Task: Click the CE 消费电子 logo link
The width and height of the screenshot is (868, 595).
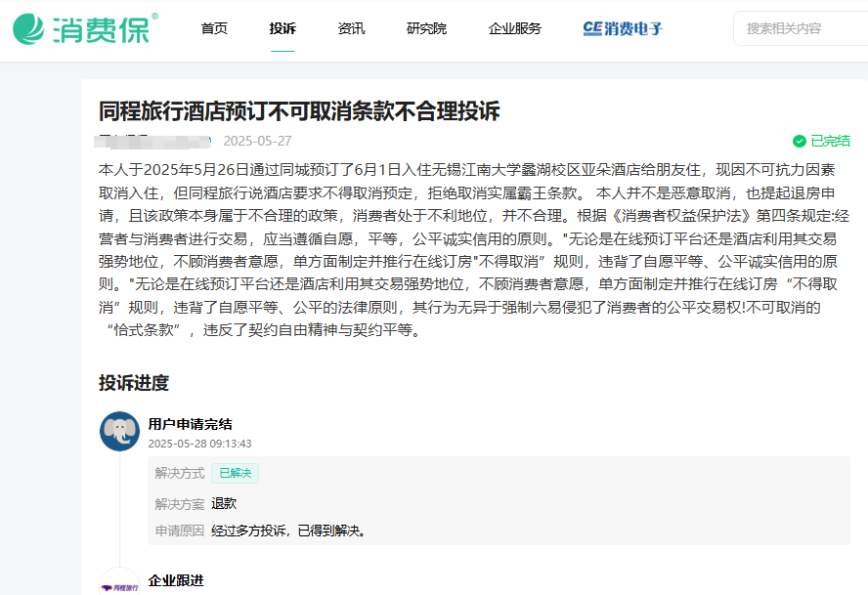Action: pyautogui.click(x=623, y=28)
